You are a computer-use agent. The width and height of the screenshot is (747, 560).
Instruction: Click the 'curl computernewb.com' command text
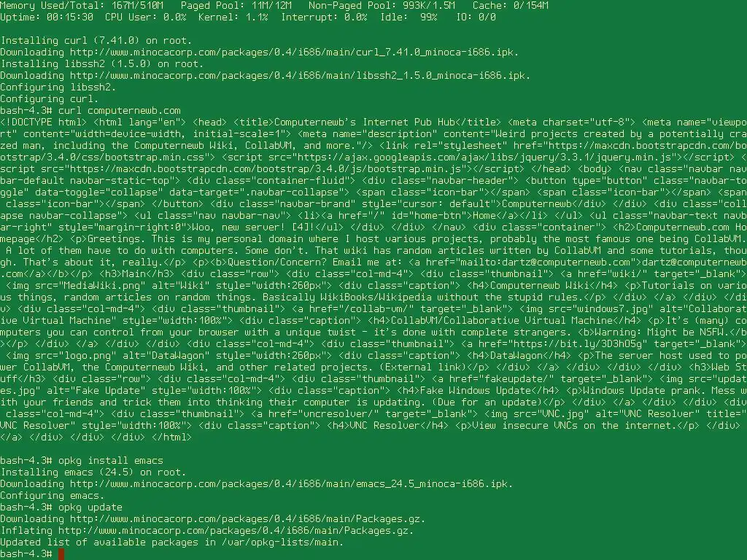click(x=119, y=111)
